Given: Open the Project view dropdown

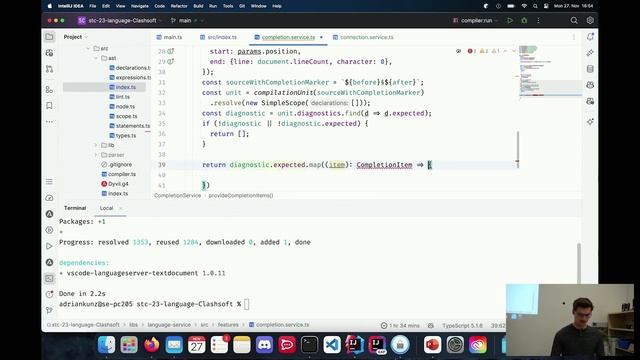Looking at the screenshot, I should tap(76, 37).
